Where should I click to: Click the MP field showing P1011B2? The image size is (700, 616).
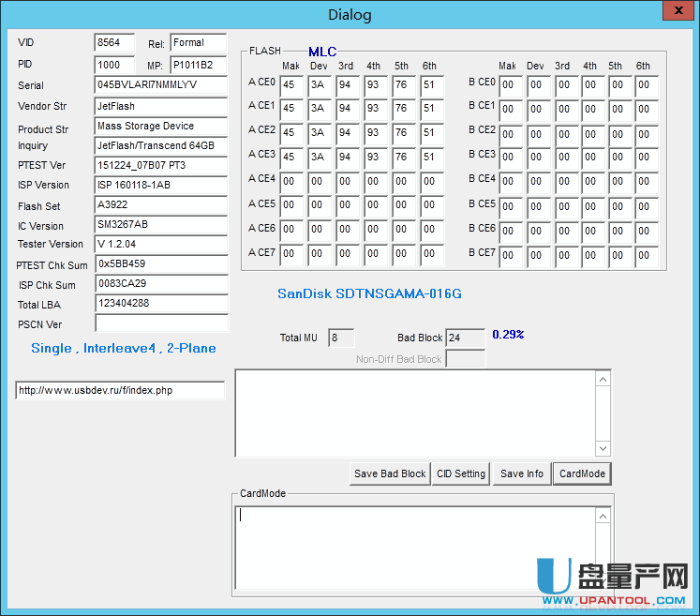[198, 66]
